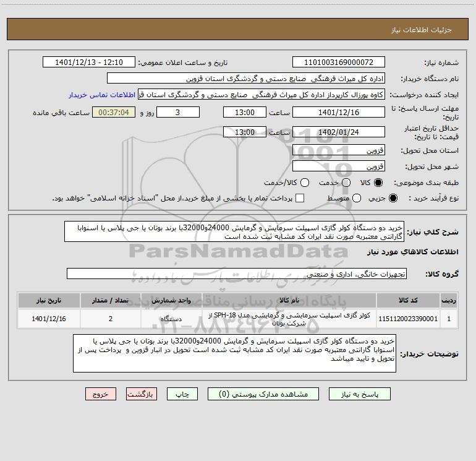
Task: Click response deadline date 1401/12/16 field
Action: click(339, 112)
